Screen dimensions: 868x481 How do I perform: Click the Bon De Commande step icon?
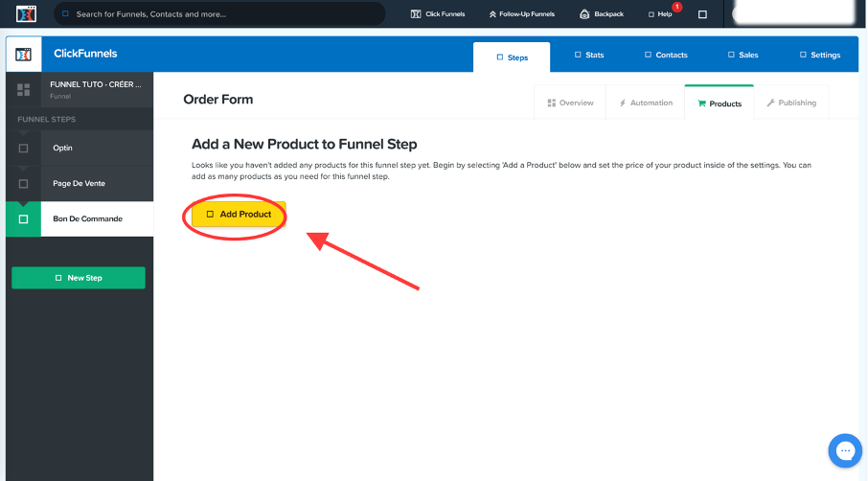tap(23, 218)
